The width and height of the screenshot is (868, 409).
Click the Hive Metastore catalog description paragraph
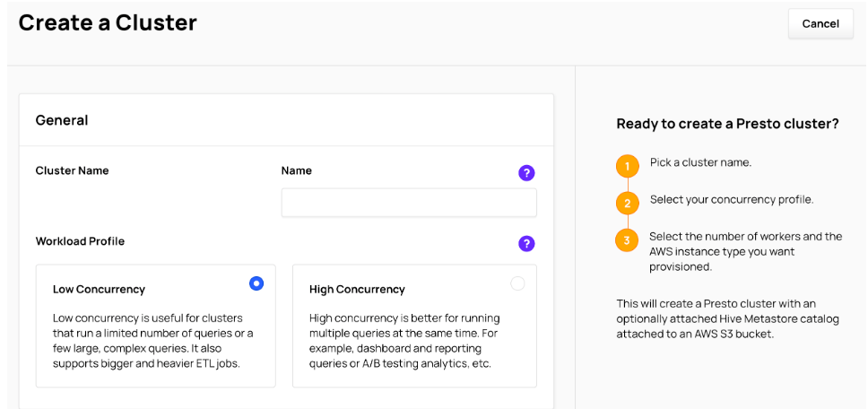[728, 318]
